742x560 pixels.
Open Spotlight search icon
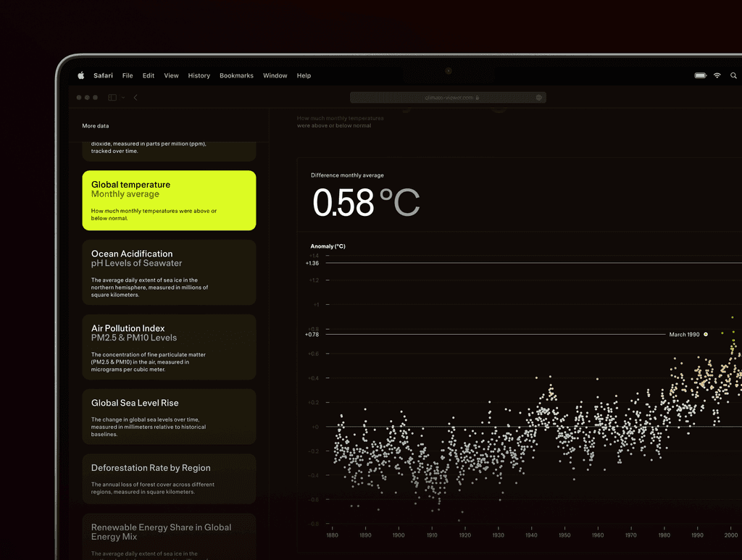[733, 75]
